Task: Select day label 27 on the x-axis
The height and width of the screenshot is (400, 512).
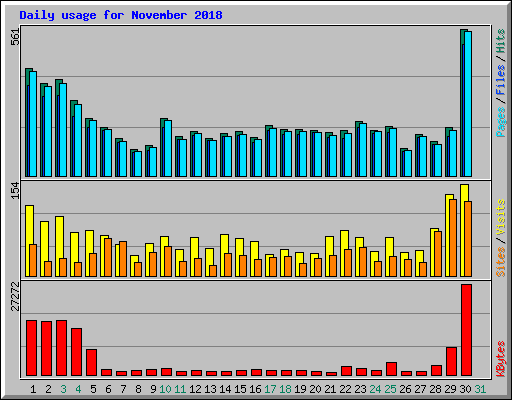Action: pyautogui.click(x=420, y=389)
